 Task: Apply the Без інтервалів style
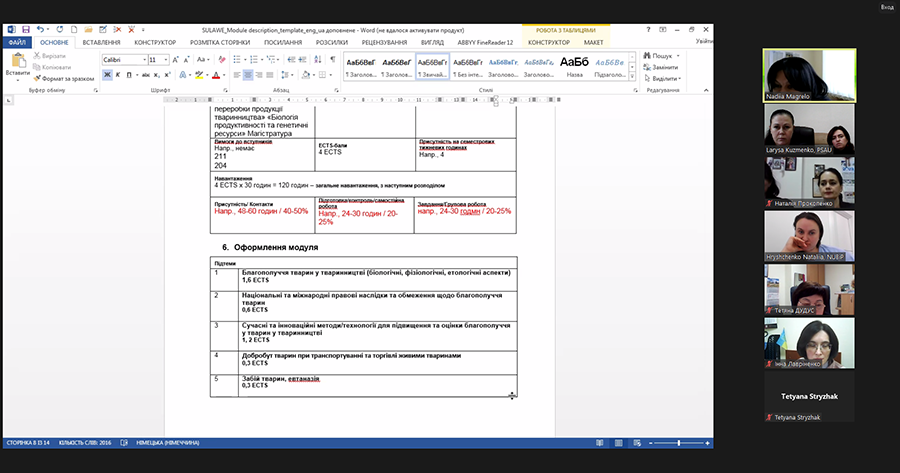(x=468, y=66)
